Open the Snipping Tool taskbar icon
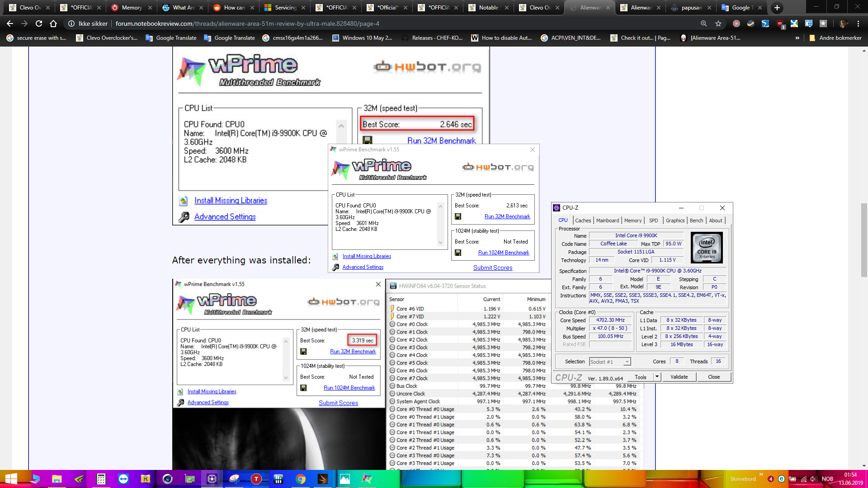The image size is (868, 488). (234, 479)
